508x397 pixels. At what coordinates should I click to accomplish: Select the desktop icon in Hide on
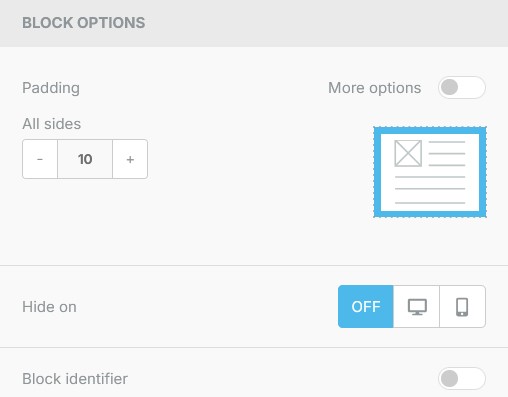tap(417, 307)
